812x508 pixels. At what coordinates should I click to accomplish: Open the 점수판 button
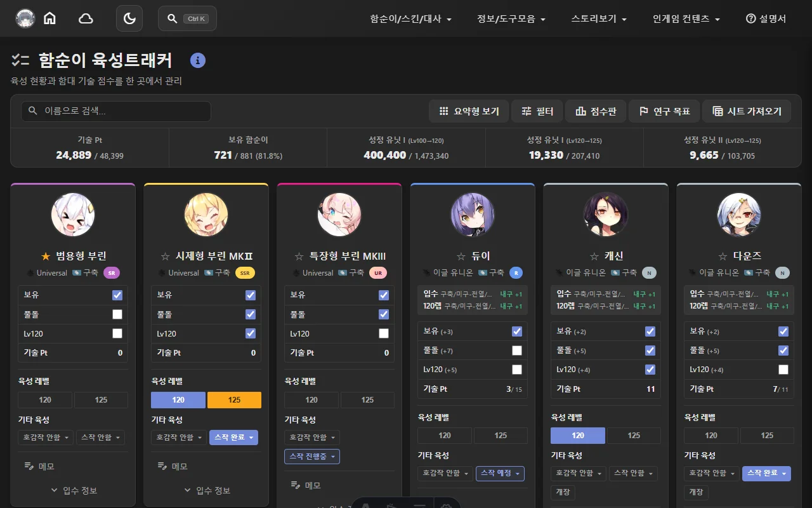point(596,111)
